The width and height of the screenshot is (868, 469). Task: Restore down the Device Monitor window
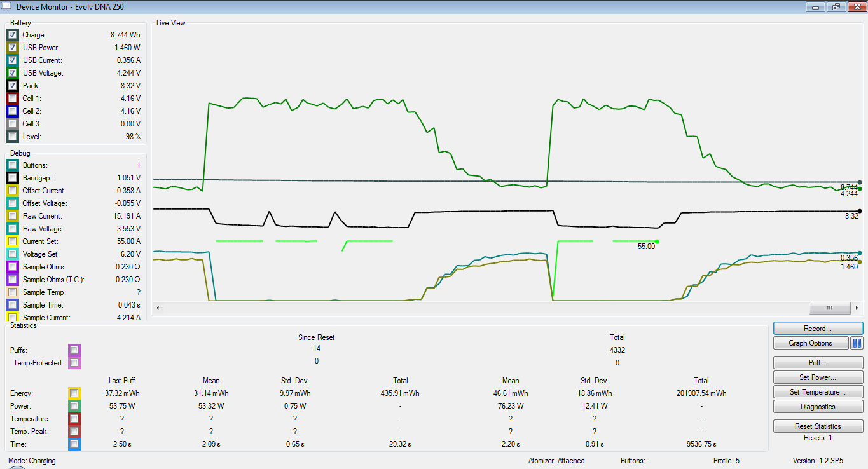click(836, 6)
